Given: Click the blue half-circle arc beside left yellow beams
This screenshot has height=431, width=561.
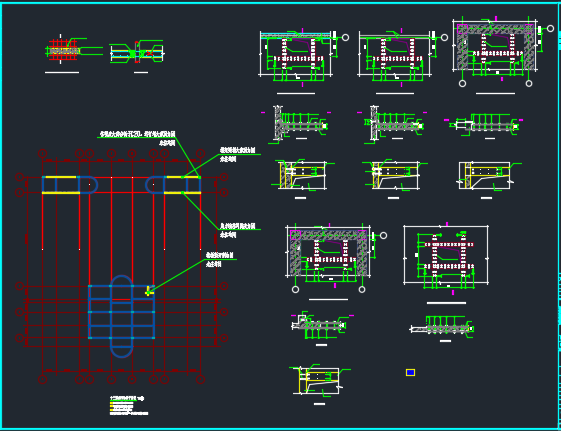Looking at the screenshot, I should point(89,185).
